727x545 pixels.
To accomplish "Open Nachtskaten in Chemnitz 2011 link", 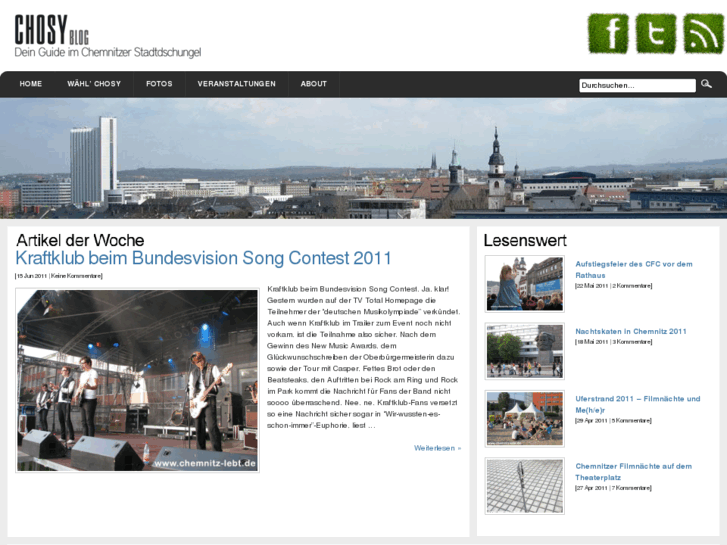I will coord(631,331).
